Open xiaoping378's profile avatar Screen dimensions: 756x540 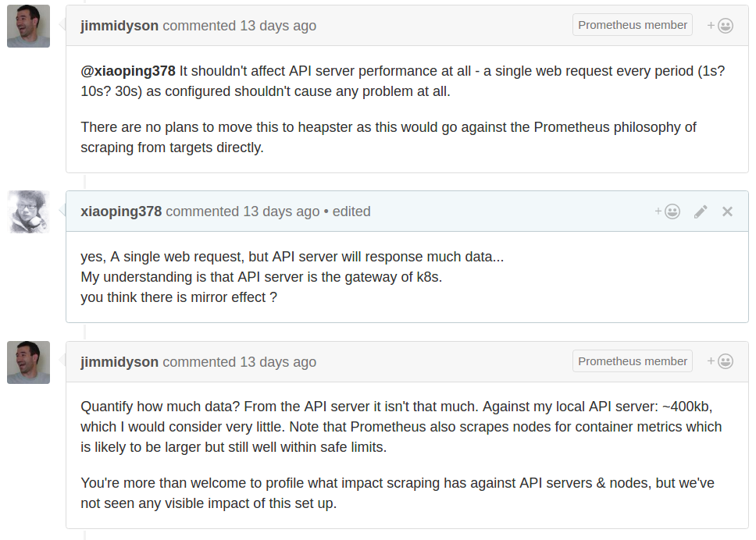coord(28,211)
